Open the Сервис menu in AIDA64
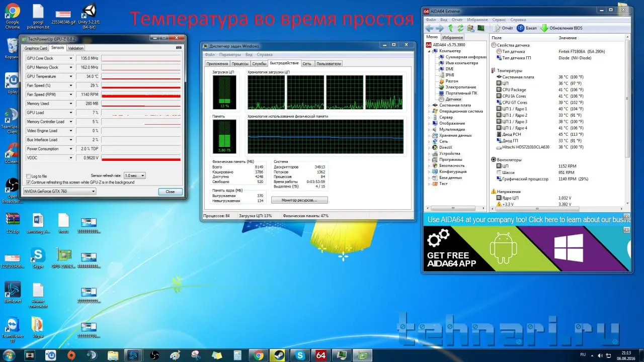Viewport: 644px width, 362px height. pos(499,20)
